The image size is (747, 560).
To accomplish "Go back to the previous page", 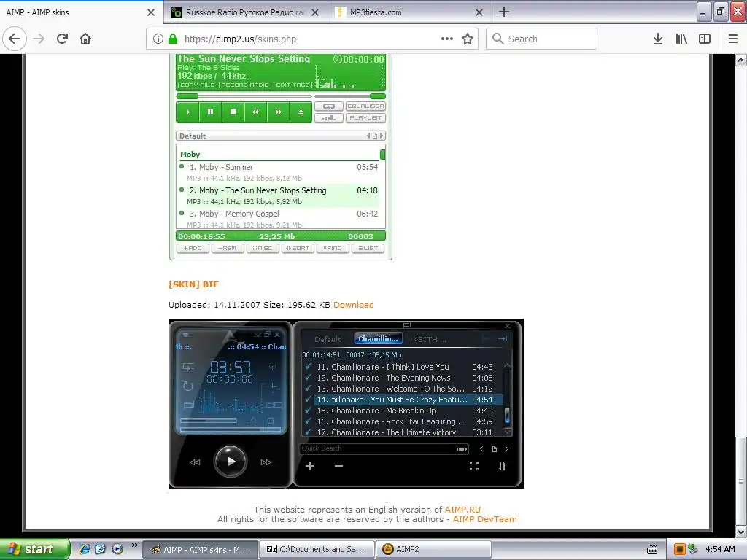I will point(15,39).
